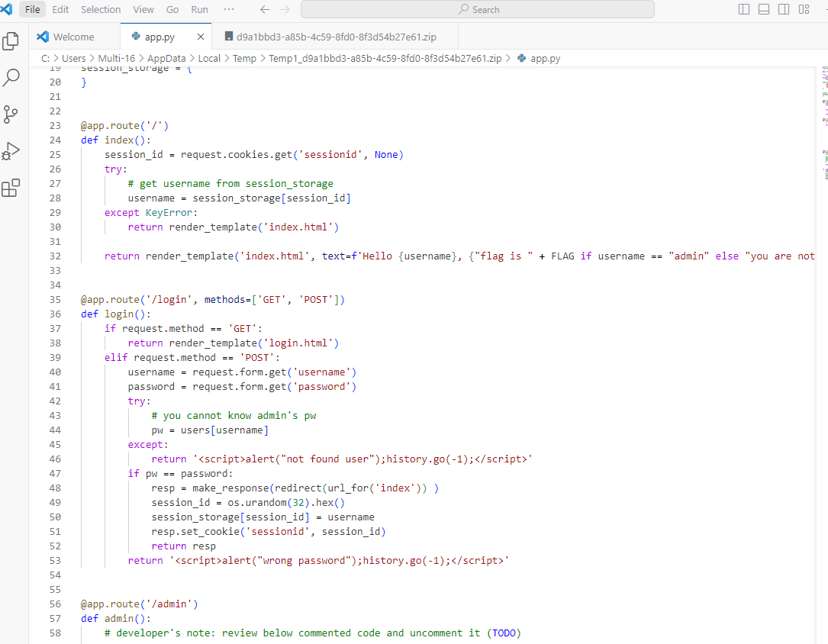The height and width of the screenshot is (644, 828).
Task: Click the "wrong password" return statement
Action: pos(318,561)
